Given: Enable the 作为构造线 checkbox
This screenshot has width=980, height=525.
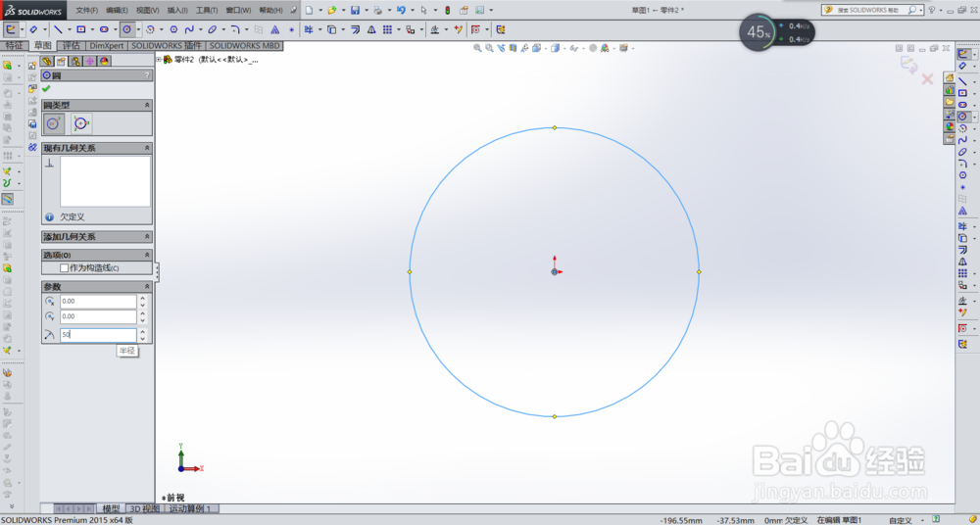Looking at the screenshot, I should pyautogui.click(x=64, y=268).
